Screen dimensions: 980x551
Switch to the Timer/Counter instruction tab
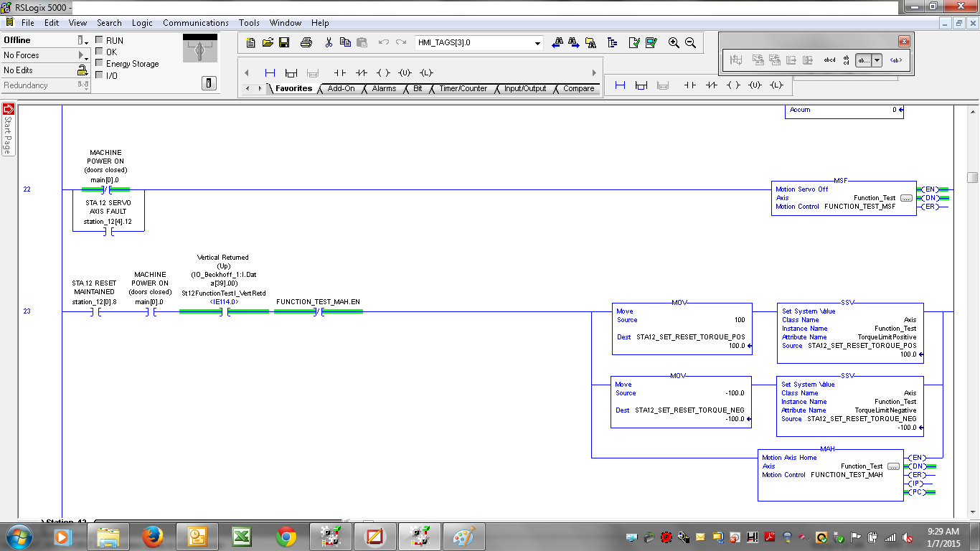click(463, 89)
